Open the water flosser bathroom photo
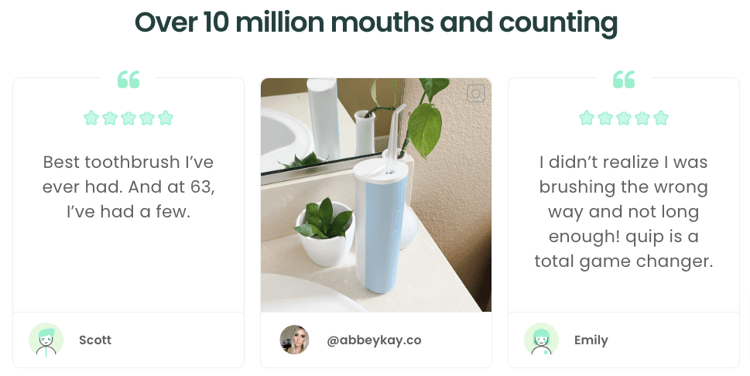Viewport: 750px width, 376px height. 376,195
